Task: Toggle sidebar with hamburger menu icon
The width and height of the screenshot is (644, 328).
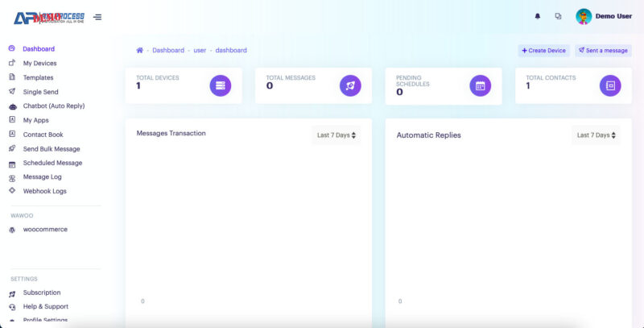Action: pos(97,16)
